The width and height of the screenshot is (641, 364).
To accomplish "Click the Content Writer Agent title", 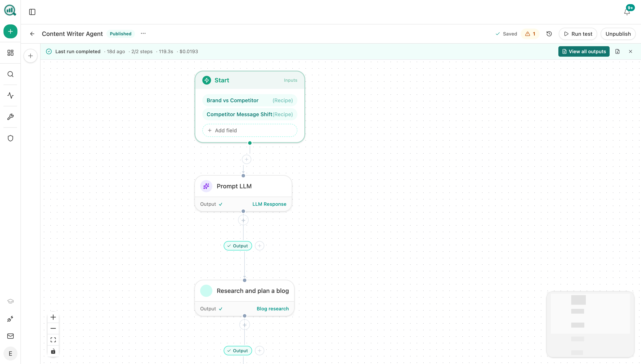I will (72, 34).
